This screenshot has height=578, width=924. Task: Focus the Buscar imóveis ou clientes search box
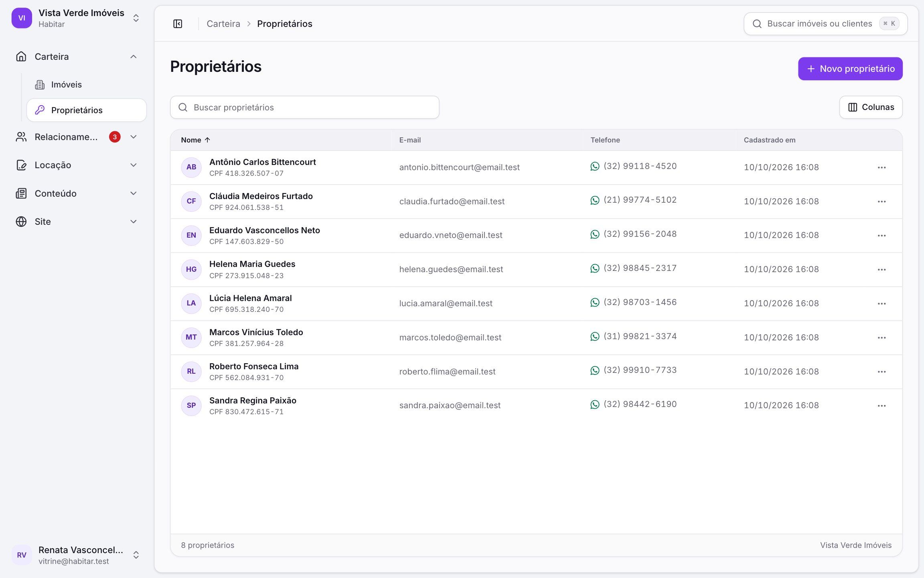pos(826,24)
